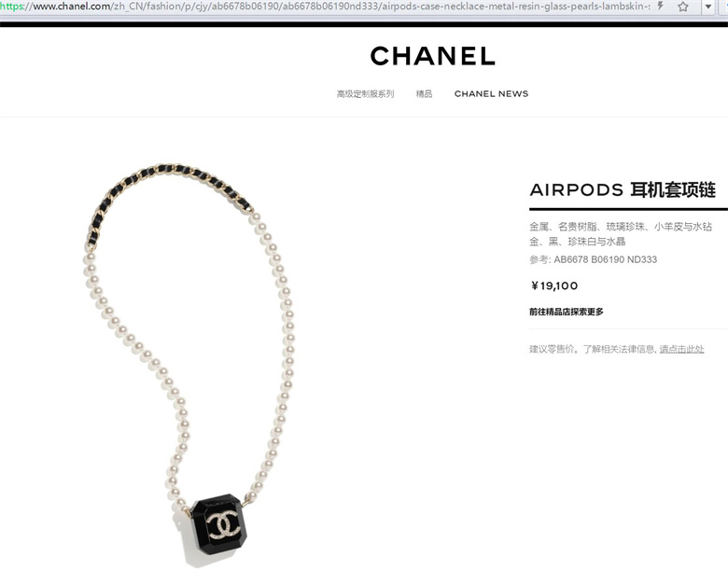Follow the 前往精品店探索更多 link
728x571 pixels.
(x=567, y=312)
